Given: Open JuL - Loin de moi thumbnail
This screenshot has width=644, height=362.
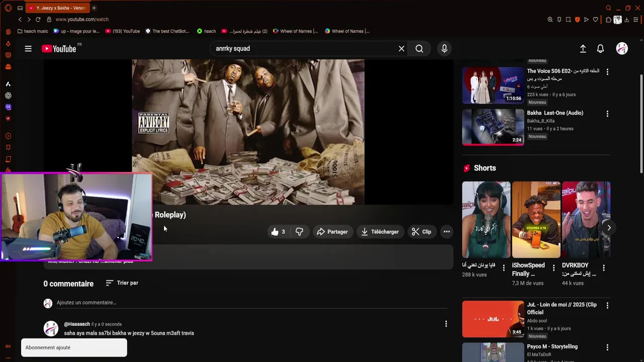Looking at the screenshot, I should pos(493,319).
